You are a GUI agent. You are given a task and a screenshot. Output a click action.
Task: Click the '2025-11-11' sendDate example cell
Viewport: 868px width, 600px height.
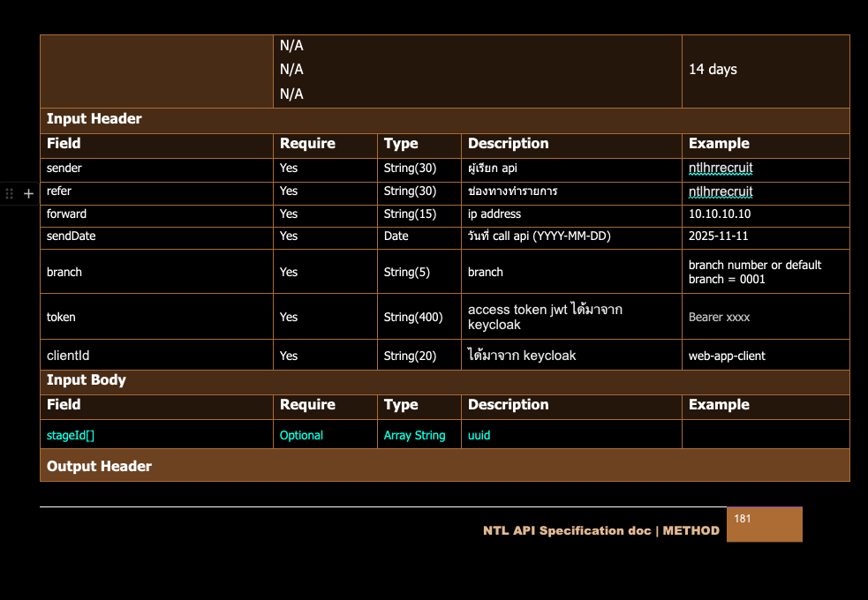pos(718,236)
